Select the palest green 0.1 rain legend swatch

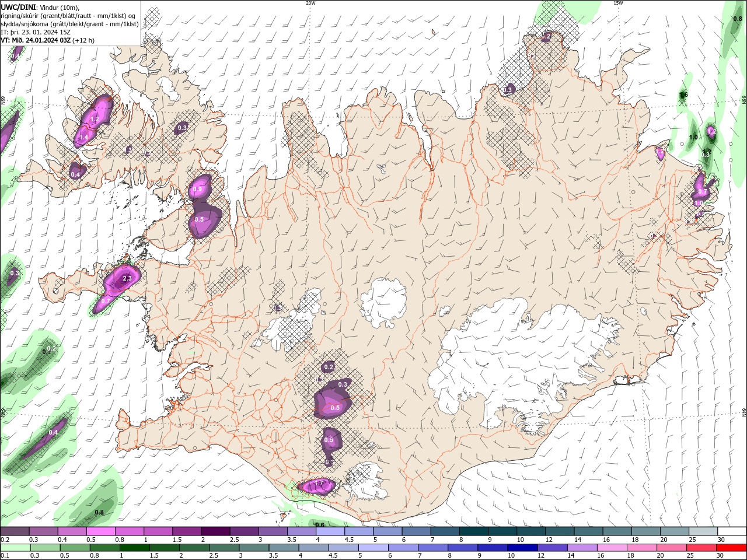(x=15, y=548)
